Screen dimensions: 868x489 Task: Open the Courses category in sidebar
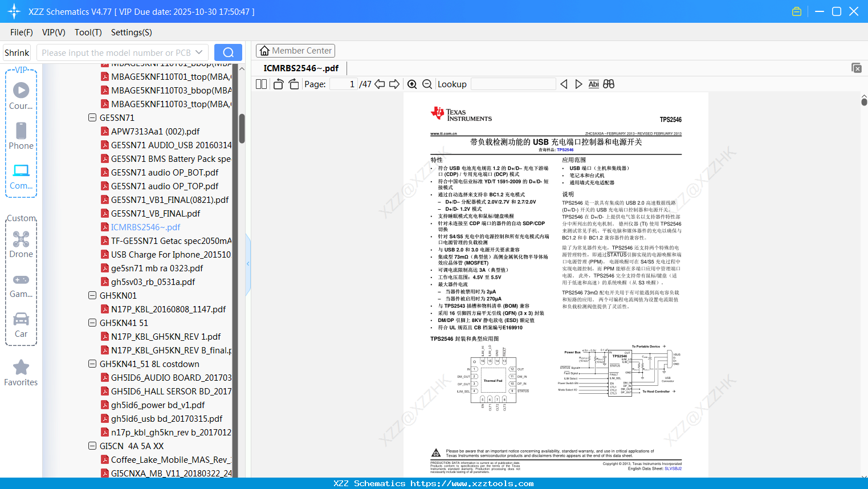21,96
